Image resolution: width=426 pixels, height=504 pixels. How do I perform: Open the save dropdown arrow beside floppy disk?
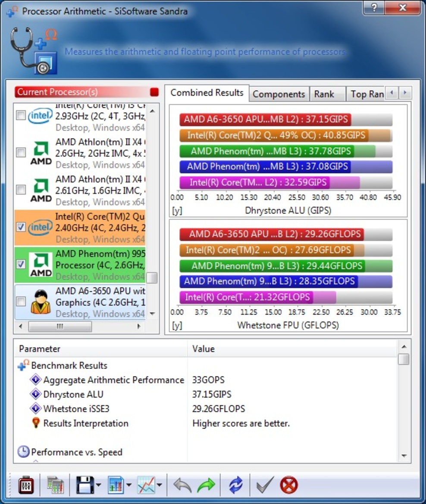click(x=98, y=485)
